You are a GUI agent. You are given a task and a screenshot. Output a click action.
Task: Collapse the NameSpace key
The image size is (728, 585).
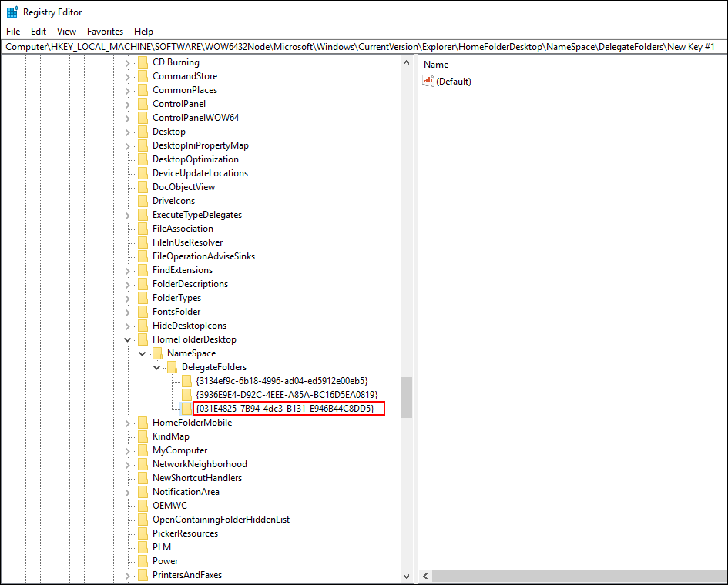[142, 353]
